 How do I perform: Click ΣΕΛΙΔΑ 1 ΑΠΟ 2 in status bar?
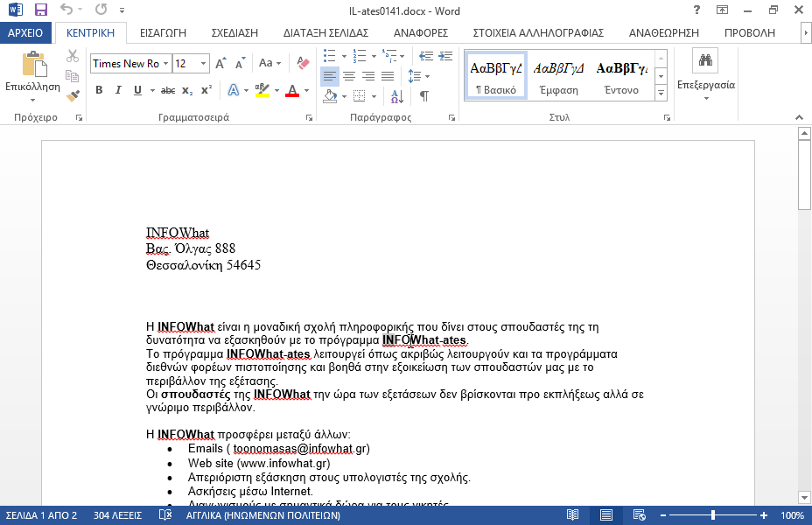[41, 515]
